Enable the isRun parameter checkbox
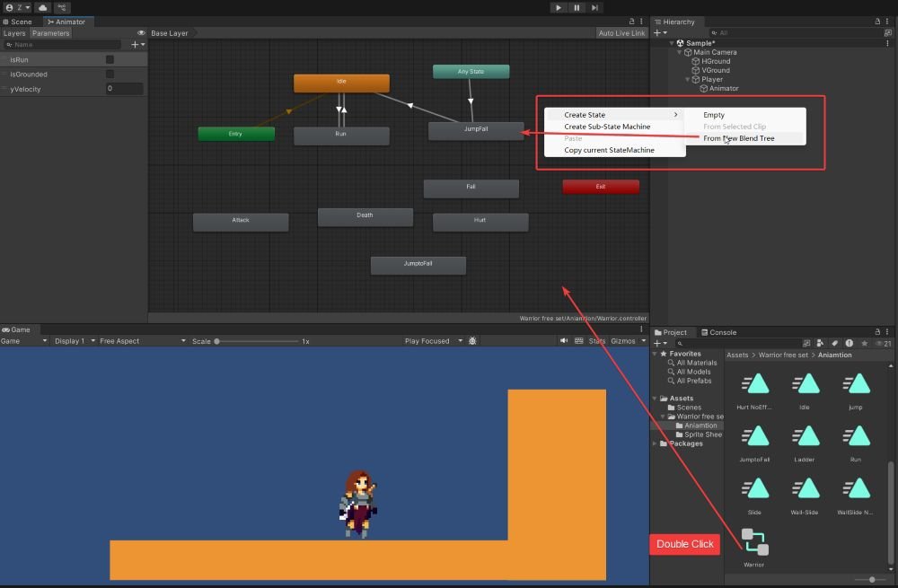 (110, 59)
